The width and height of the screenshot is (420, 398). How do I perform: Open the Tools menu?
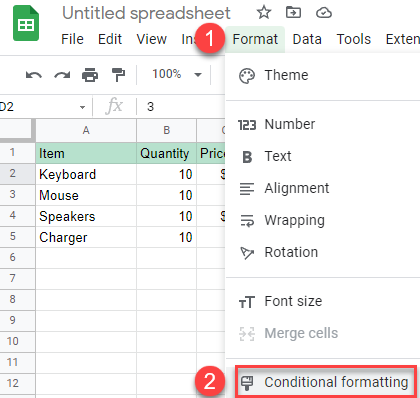pyautogui.click(x=354, y=39)
